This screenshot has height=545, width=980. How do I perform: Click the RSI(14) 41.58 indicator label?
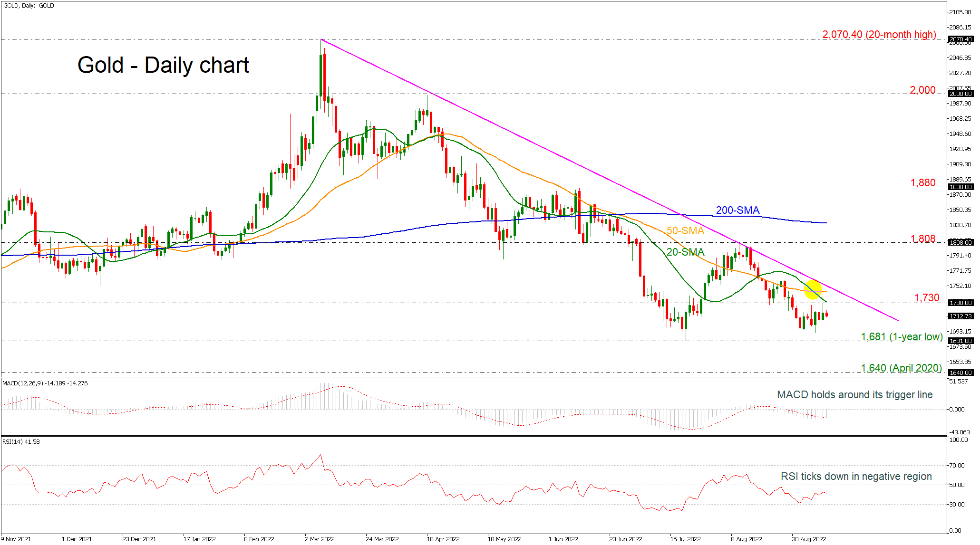pyautogui.click(x=21, y=441)
